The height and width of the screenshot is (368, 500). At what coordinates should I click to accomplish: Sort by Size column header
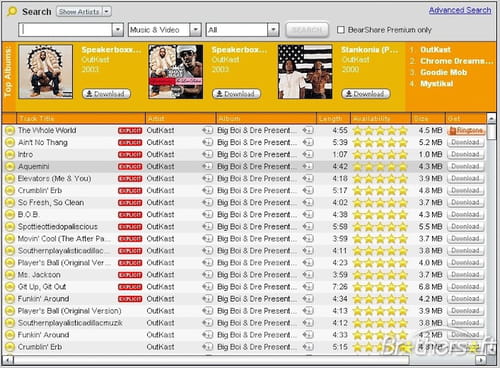[428, 118]
